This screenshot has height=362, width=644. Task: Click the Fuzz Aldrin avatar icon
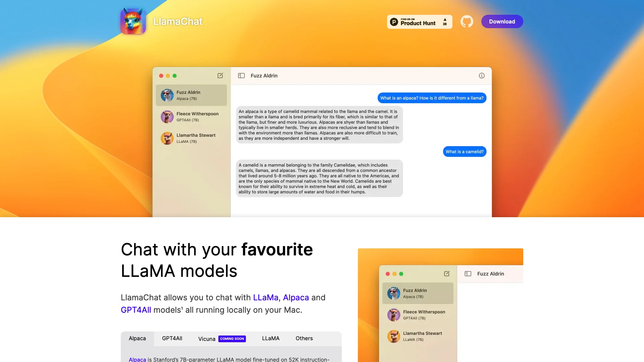166,95
